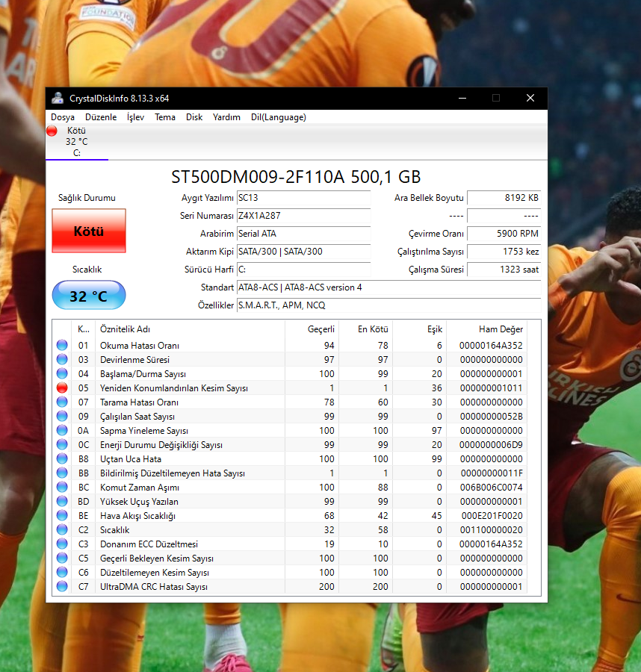The image size is (641, 672).
Task: Click the Aygıt Yazılımı field SC13
Action: point(303,198)
